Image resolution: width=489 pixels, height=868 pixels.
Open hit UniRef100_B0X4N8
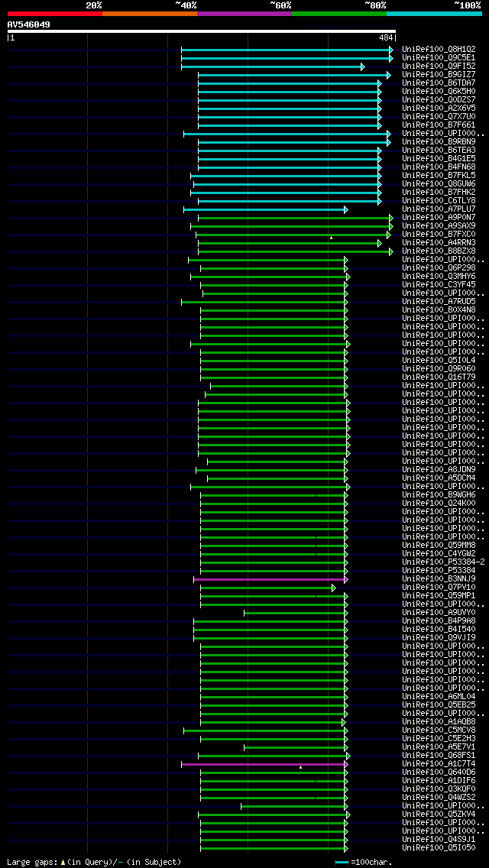click(439, 310)
